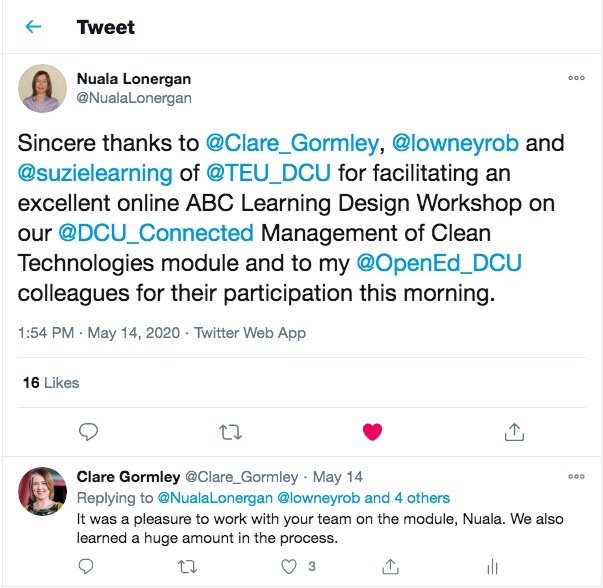Reply to Nuala Lonergan's tweet

pos(88,431)
